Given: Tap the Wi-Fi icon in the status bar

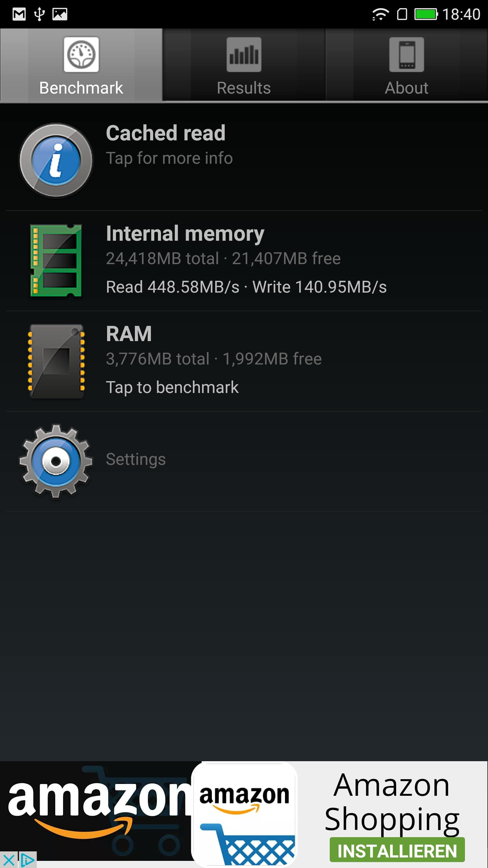Looking at the screenshot, I should point(380,14).
